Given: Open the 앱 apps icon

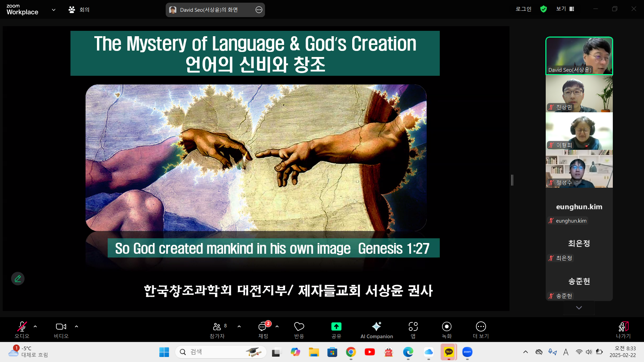Looking at the screenshot, I should 413,330.
